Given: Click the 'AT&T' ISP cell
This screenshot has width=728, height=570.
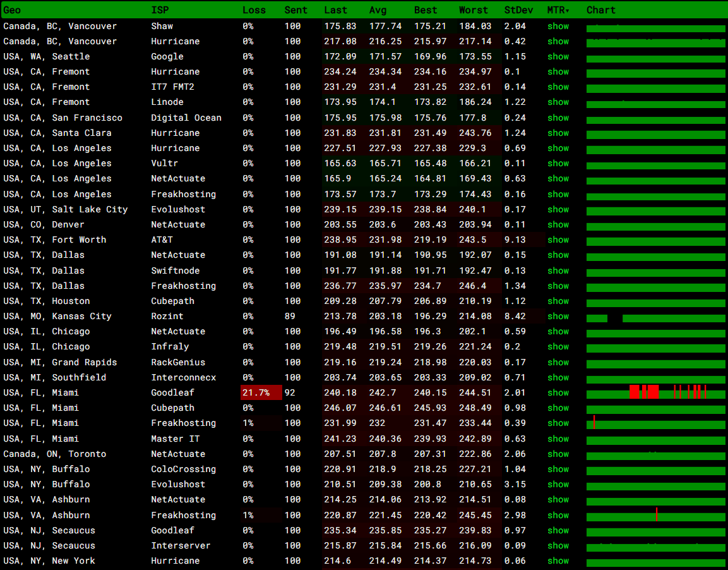Looking at the screenshot, I should pos(162,240).
